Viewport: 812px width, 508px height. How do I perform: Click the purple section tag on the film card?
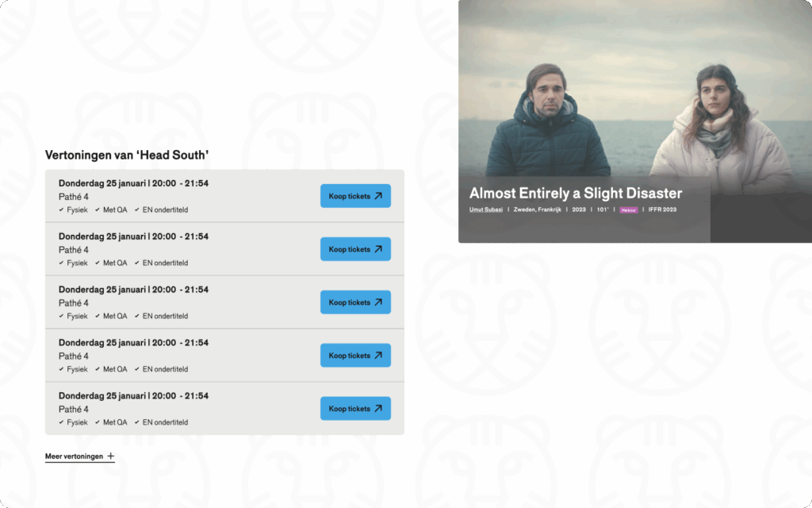(629, 210)
